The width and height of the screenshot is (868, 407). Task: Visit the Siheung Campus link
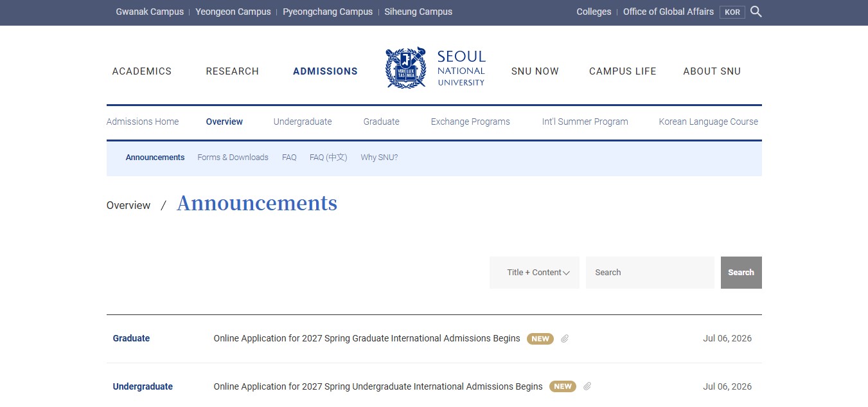click(418, 12)
